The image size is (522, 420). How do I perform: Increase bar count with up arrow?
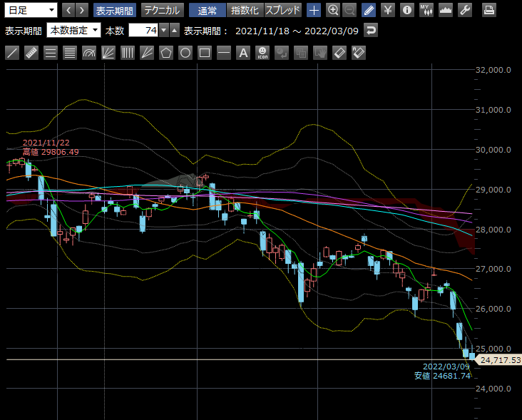175,31
